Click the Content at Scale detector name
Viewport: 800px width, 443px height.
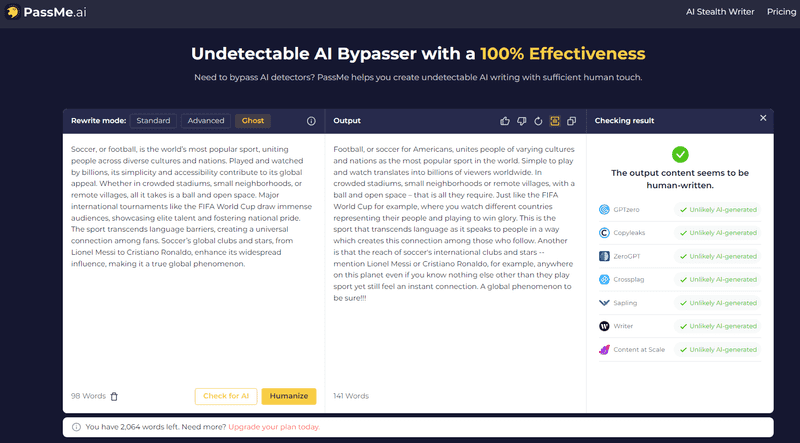639,350
